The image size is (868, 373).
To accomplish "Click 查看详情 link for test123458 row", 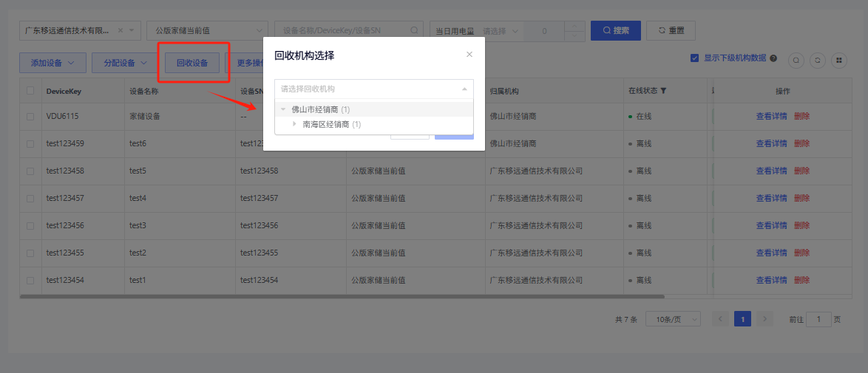I will point(771,171).
